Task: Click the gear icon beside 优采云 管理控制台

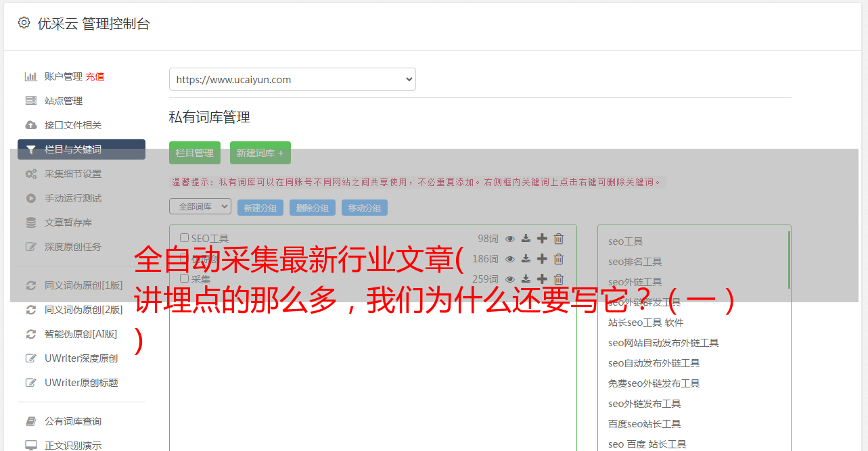Action: (x=24, y=23)
